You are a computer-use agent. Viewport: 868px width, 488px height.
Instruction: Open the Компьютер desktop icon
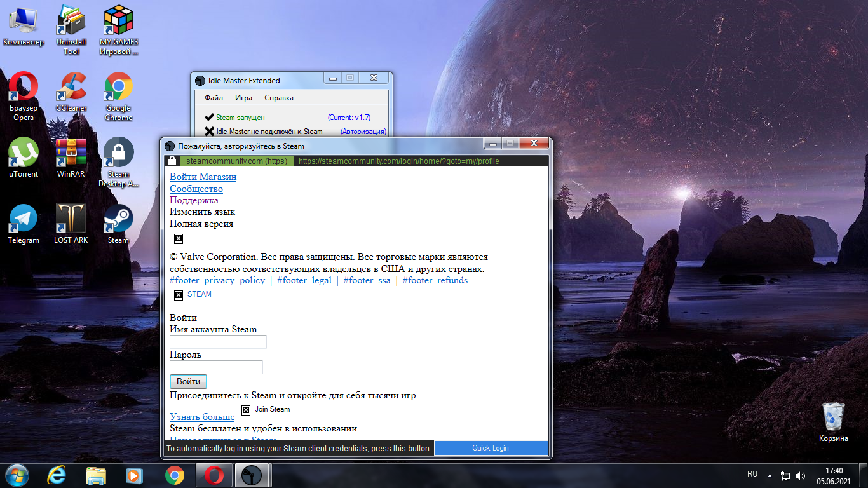[x=24, y=27]
